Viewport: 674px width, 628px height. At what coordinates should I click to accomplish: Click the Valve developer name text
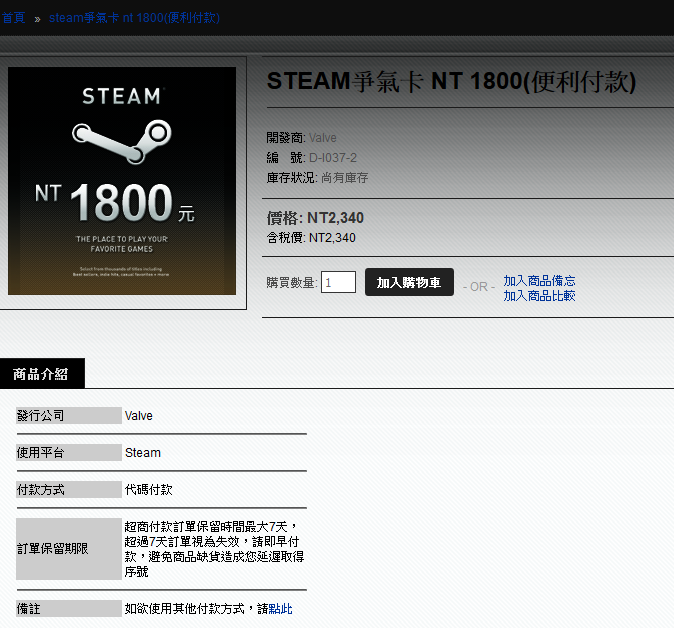[322, 138]
